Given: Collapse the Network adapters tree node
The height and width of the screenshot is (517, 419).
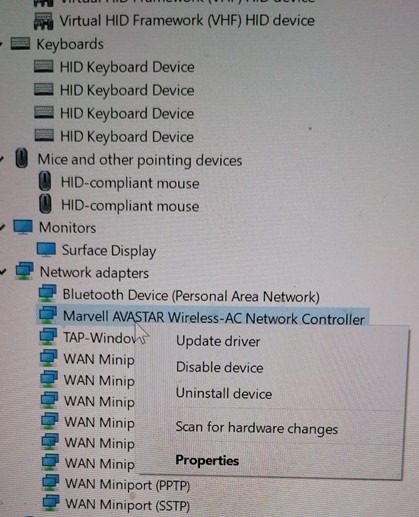Looking at the screenshot, I should (x=3, y=272).
